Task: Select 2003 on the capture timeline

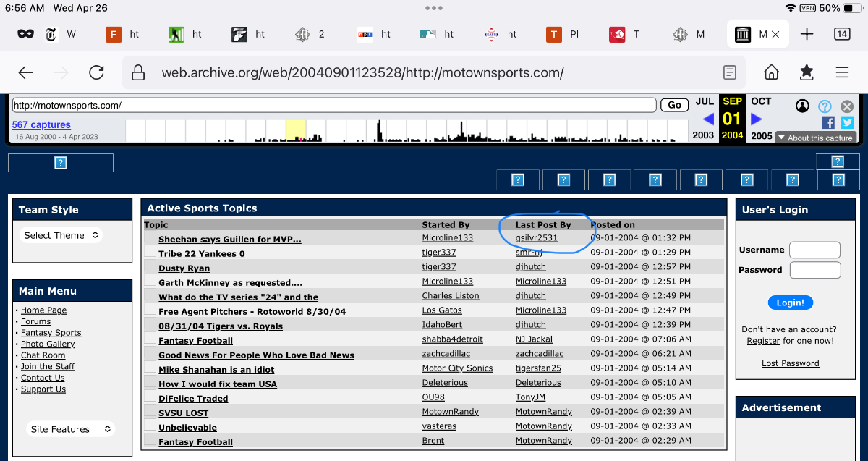Action: point(703,135)
